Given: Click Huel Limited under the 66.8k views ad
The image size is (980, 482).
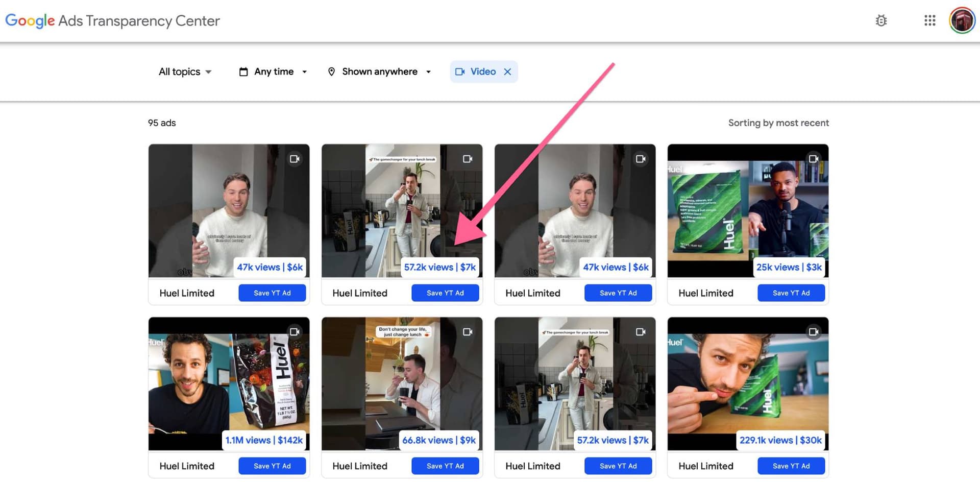Looking at the screenshot, I should coord(360,466).
